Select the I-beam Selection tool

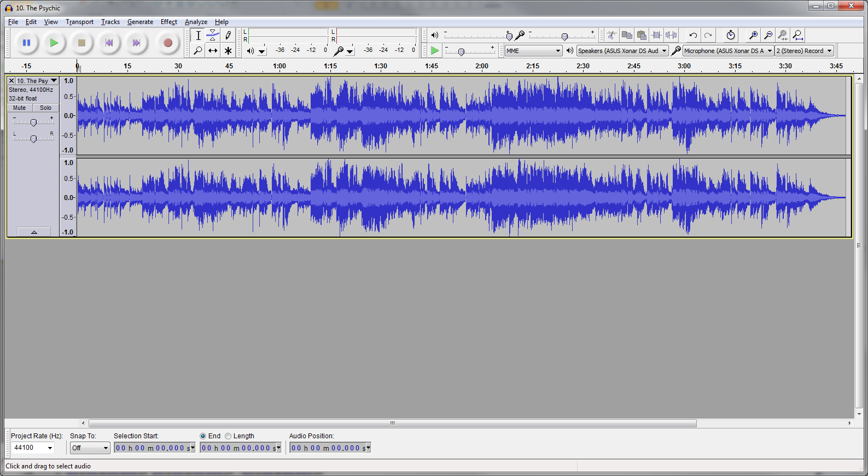click(x=198, y=36)
